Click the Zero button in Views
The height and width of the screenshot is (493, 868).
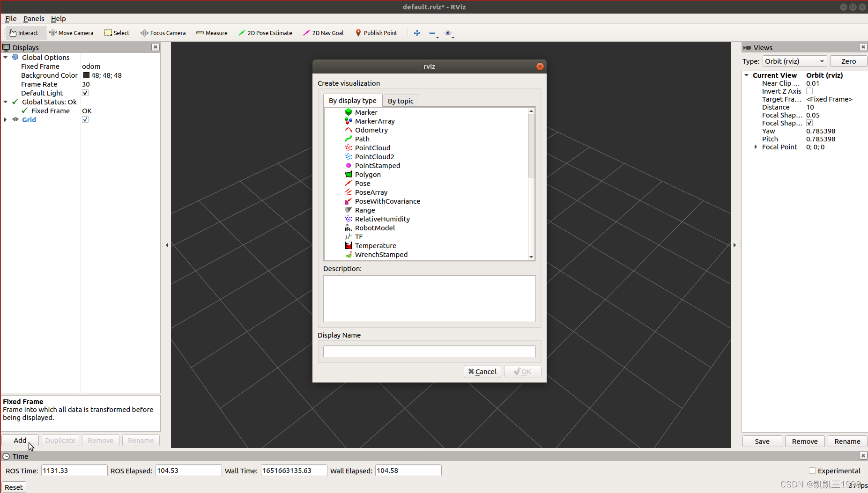[x=848, y=61]
